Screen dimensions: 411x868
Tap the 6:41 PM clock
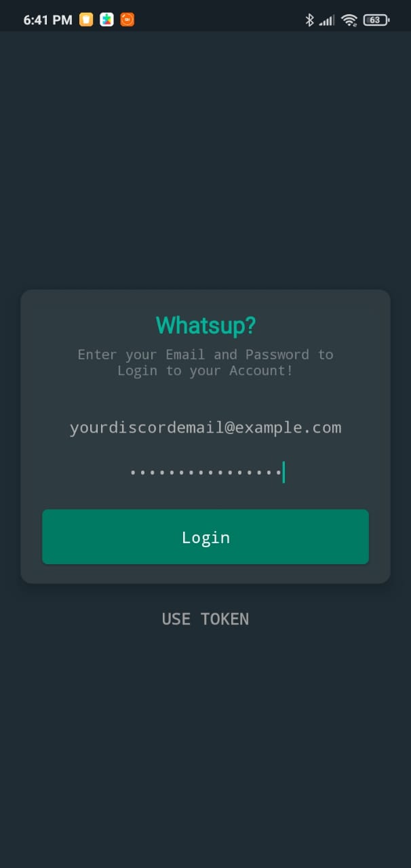(47, 20)
